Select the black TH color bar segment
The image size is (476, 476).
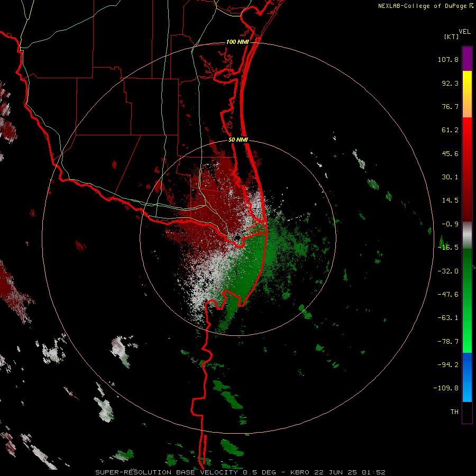point(467,412)
